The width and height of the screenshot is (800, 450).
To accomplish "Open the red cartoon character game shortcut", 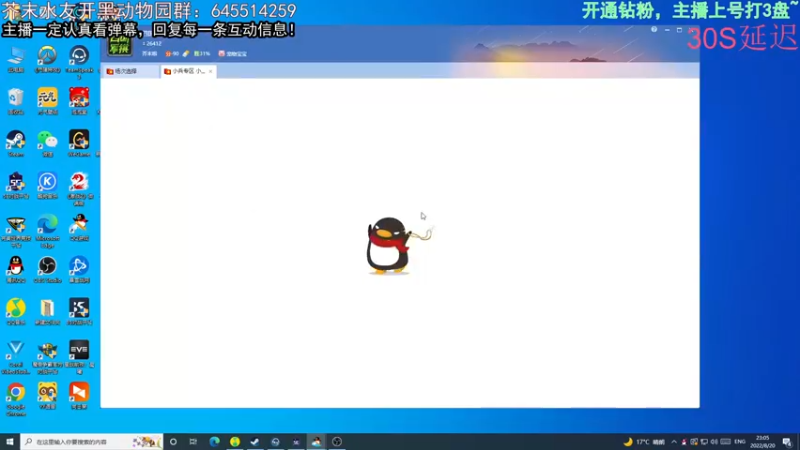I will pyautogui.click(x=79, y=99).
